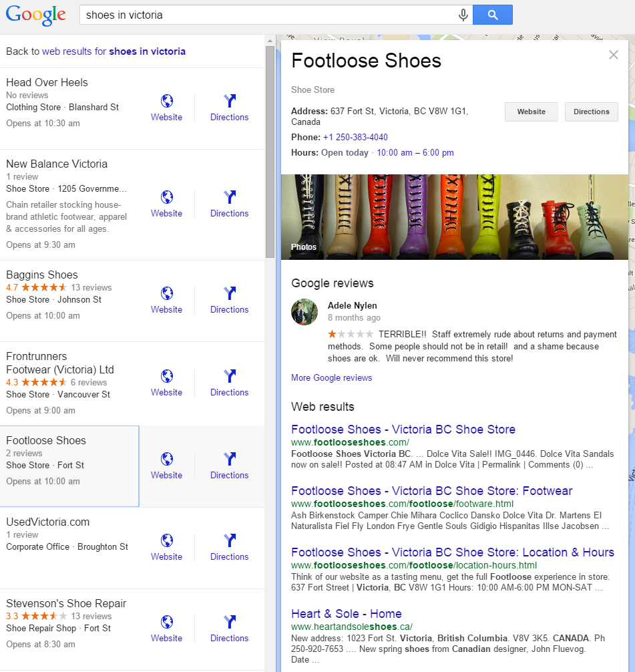Open Baggins Shoes website globe icon
Screen dimensions: 635x672
pos(166,294)
